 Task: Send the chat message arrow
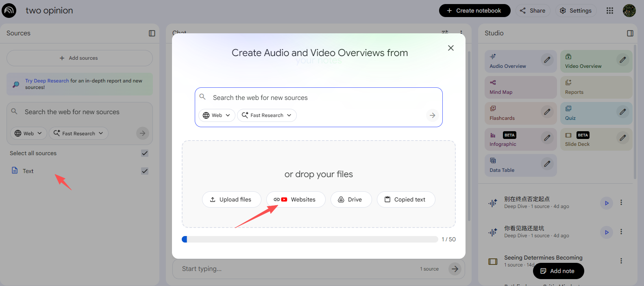coord(455,269)
